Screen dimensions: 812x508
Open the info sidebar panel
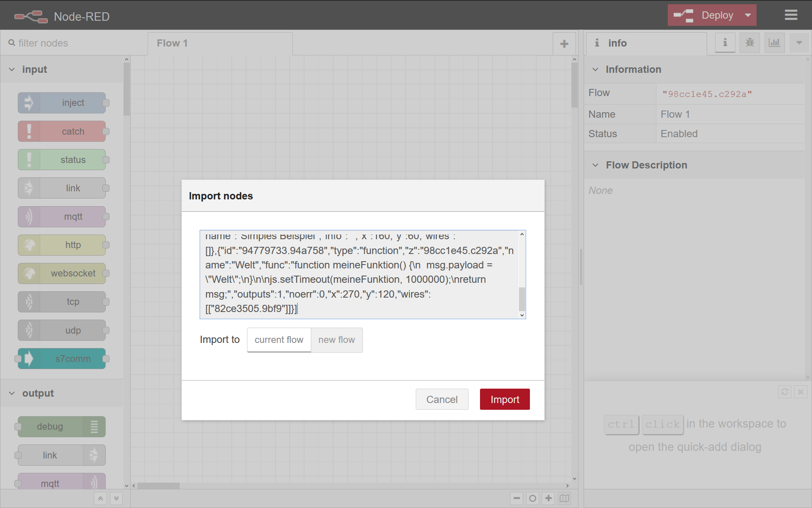(x=724, y=42)
